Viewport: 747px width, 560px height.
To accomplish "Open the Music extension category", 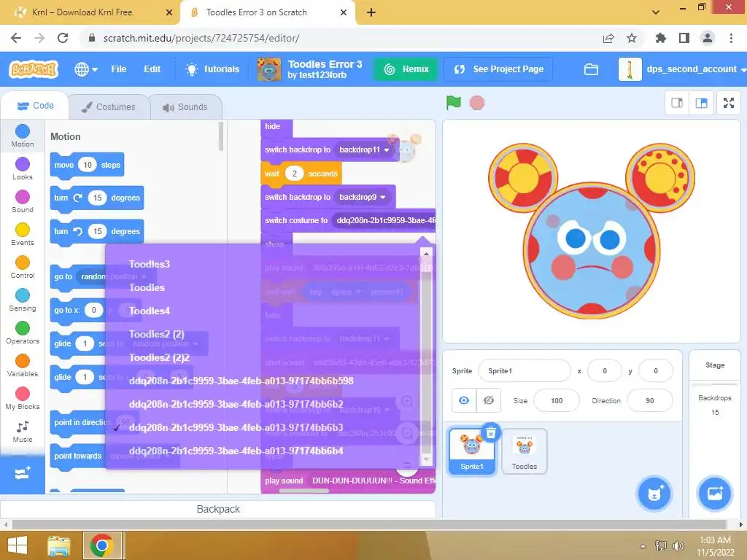I will tap(23, 432).
